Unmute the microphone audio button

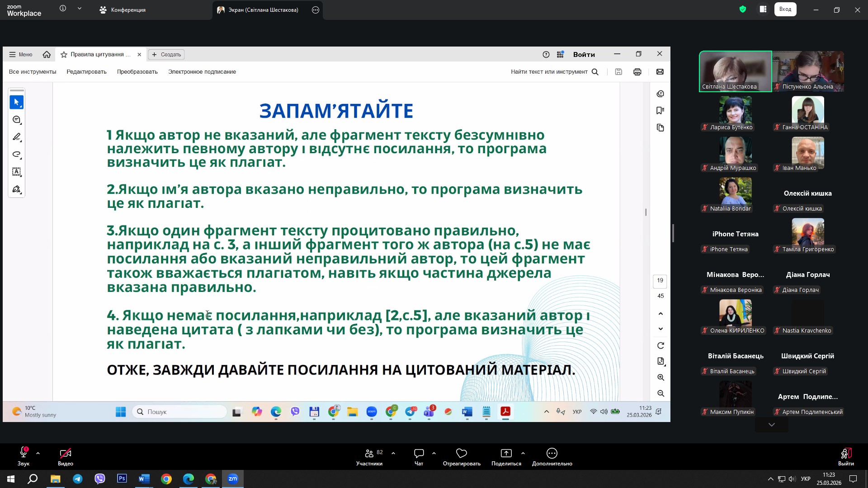coord(23,453)
